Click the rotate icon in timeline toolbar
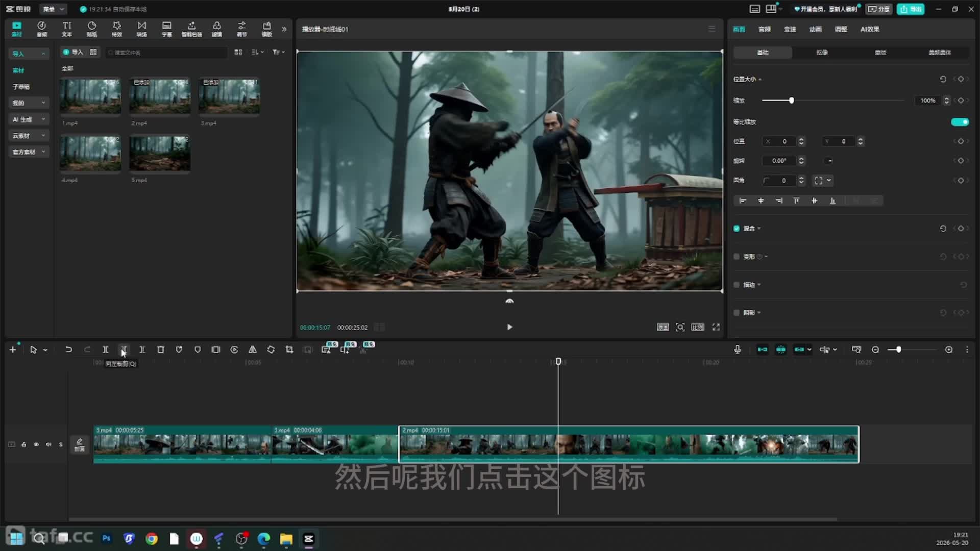This screenshot has height=551, width=980. click(x=271, y=349)
